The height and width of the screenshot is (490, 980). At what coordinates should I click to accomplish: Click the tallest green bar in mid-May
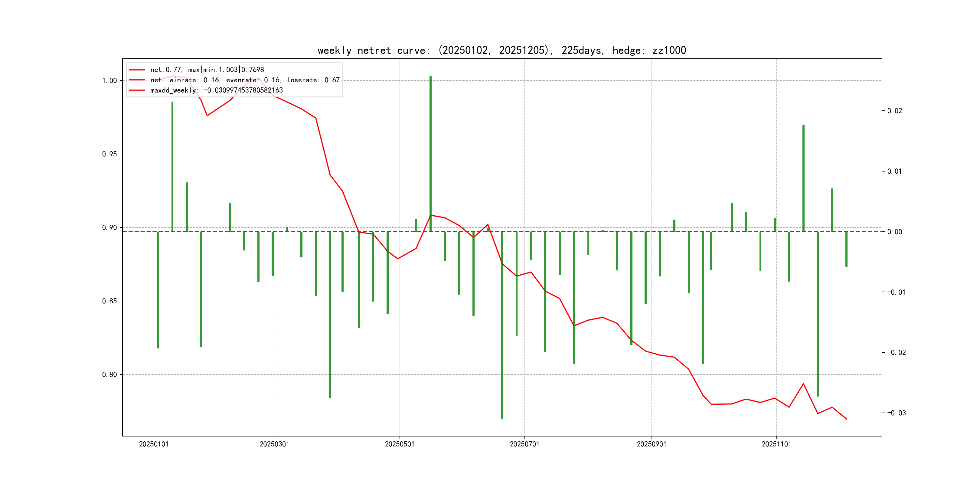430,152
